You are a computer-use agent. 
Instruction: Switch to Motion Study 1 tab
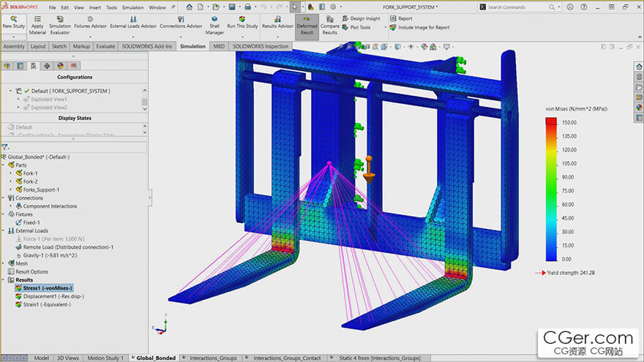[x=105, y=358]
